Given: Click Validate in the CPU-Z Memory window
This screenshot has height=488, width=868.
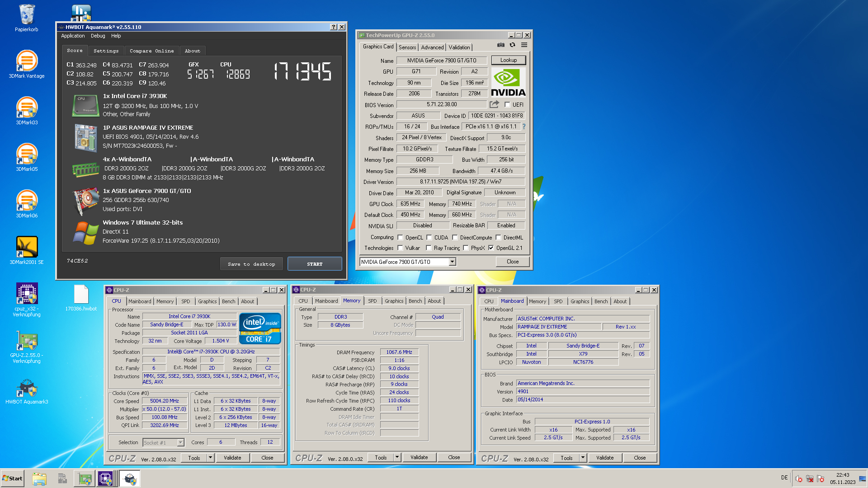Looking at the screenshot, I should [419, 457].
